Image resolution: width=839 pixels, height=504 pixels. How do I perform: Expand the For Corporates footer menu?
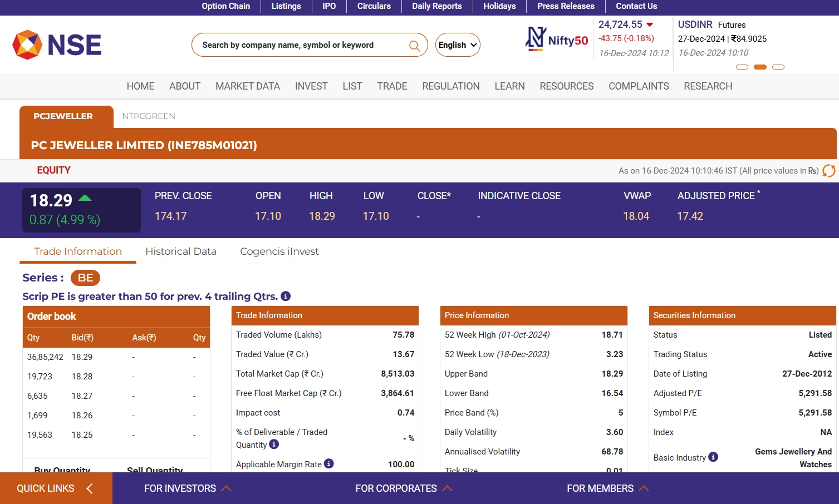(404, 488)
